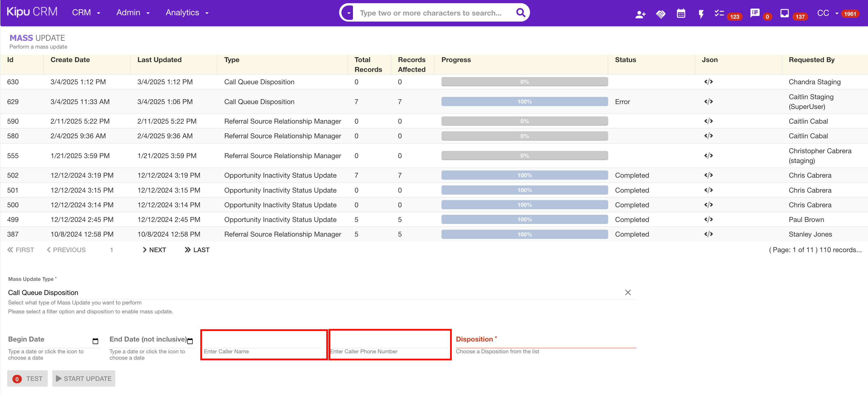Click Stanley Jones in Requested By
Screen dimensions: 868x395
coord(810,234)
